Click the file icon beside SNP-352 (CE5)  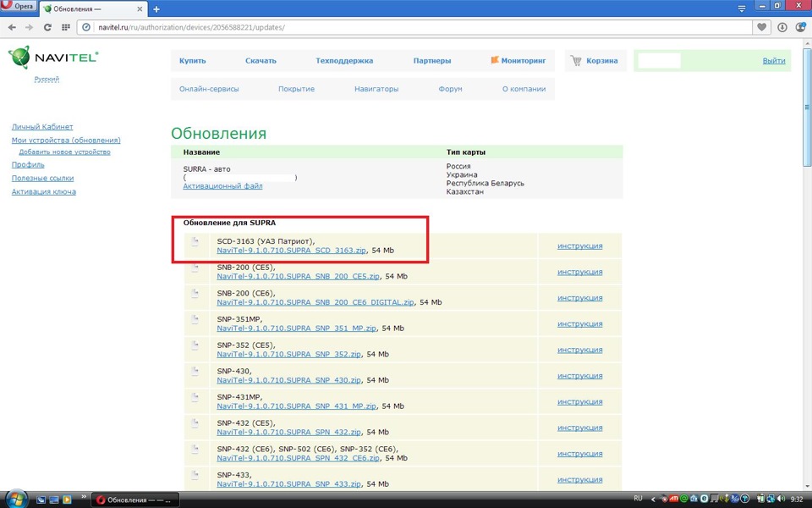[195, 345]
